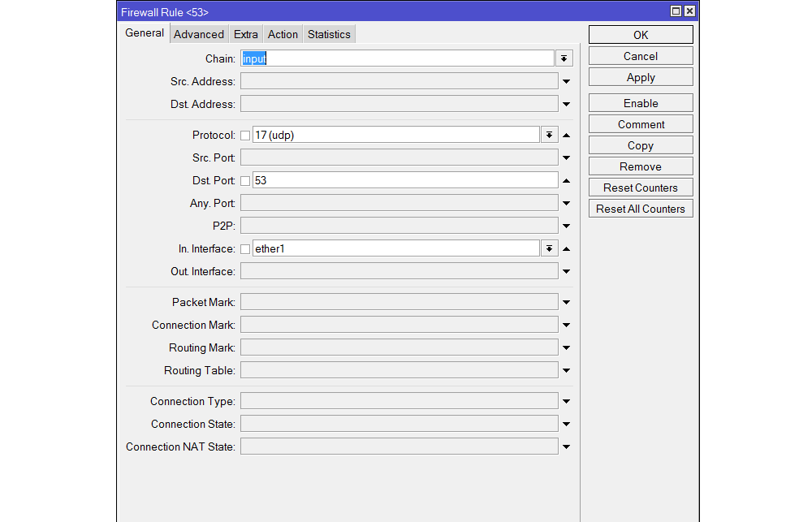
Task: Copy the firewall rule
Action: (x=641, y=145)
